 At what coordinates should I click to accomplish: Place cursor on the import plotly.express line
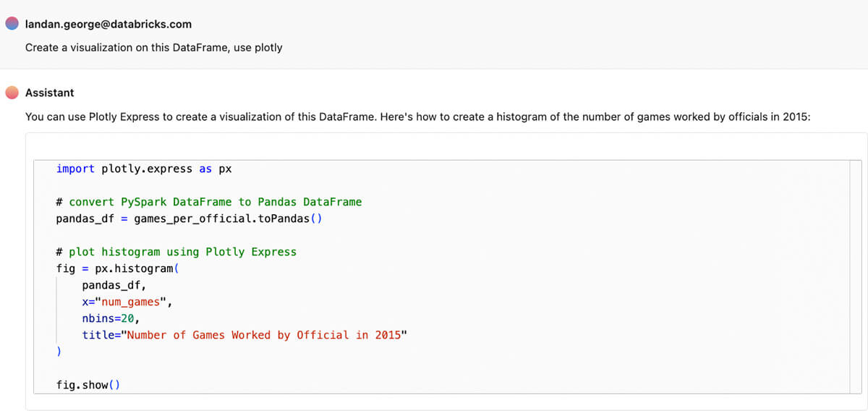point(145,169)
